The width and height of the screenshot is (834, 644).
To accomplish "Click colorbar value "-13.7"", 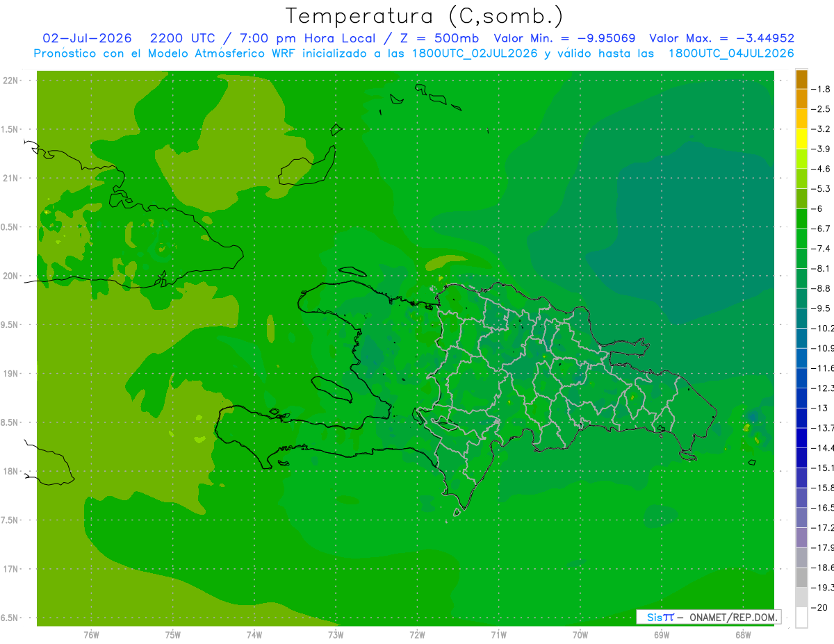I will point(821,428).
